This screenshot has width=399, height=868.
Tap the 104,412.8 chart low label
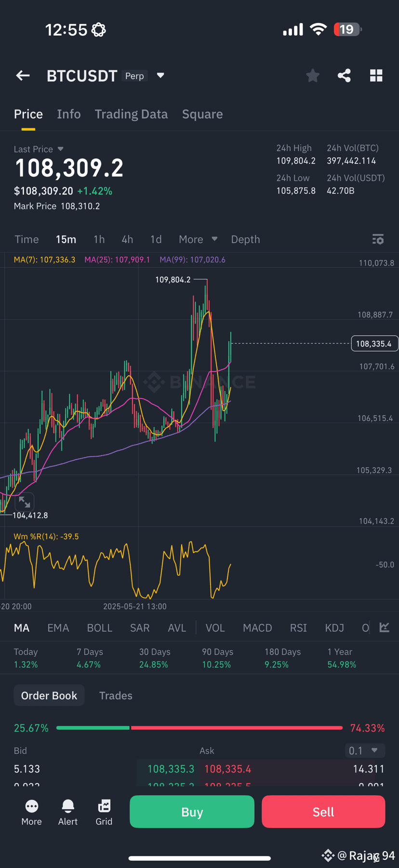click(30, 515)
